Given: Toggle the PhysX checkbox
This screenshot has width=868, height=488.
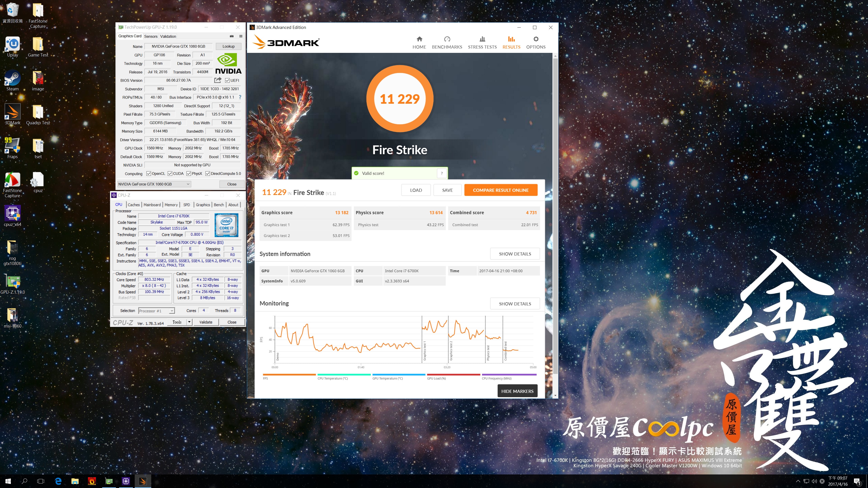Looking at the screenshot, I should coord(189,174).
